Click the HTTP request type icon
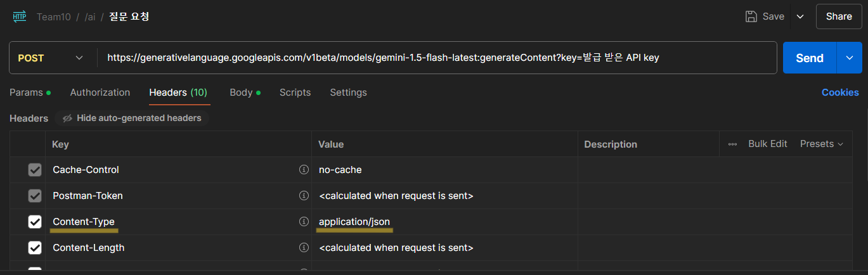 20,16
